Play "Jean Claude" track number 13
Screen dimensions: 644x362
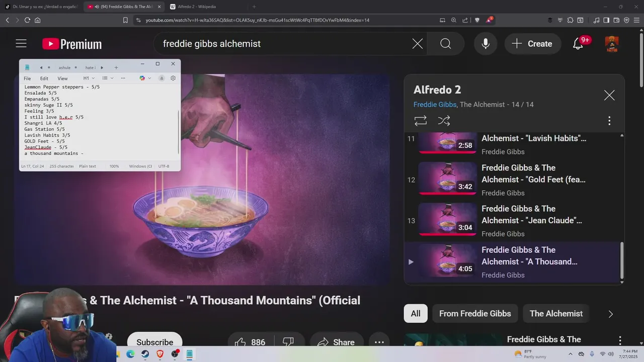[512, 221]
